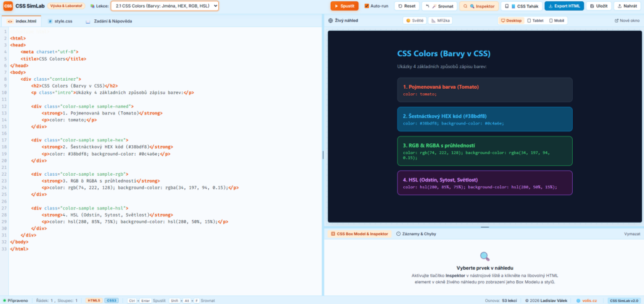This screenshot has height=304, width=644.
Task: Select the Mobil preview size
Action: click(556, 21)
